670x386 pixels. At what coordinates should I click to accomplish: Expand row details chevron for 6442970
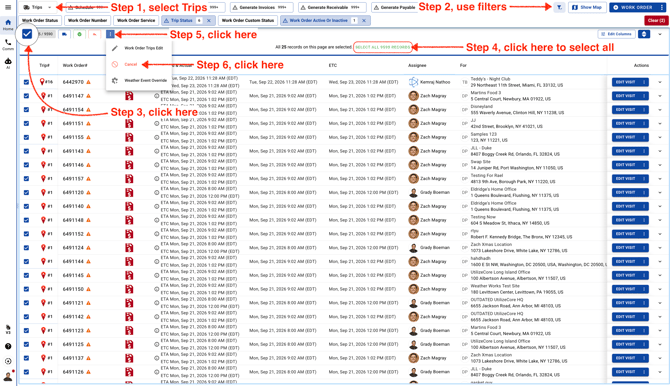coord(660,82)
